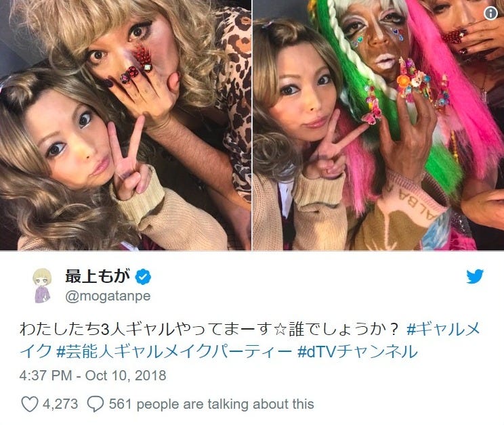Click the blue verified badge

[x=143, y=277]
